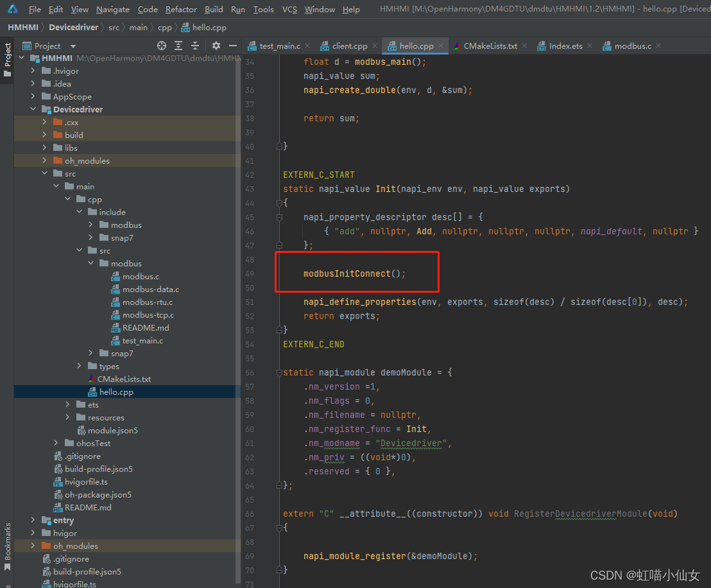Select modbus-tcp.c in the project tree

[146, 315]
